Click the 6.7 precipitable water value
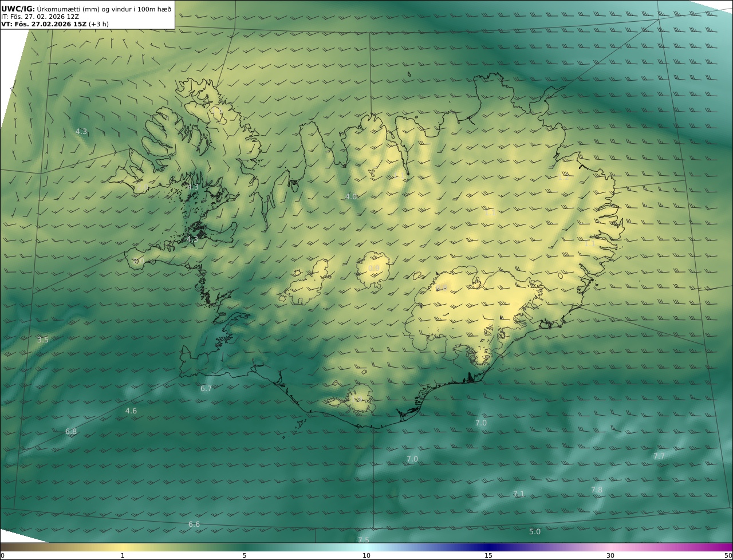The height and width of the screenshot is (560, 733). (206, 388)
